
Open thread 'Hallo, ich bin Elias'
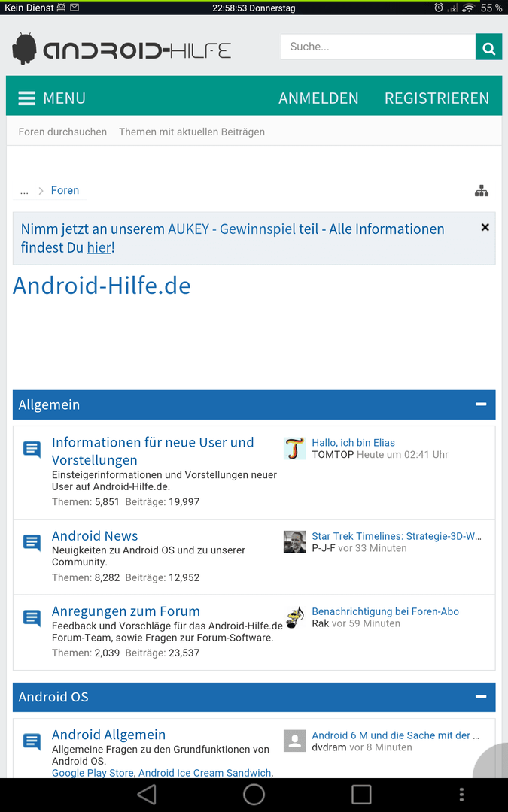point(354,443)
